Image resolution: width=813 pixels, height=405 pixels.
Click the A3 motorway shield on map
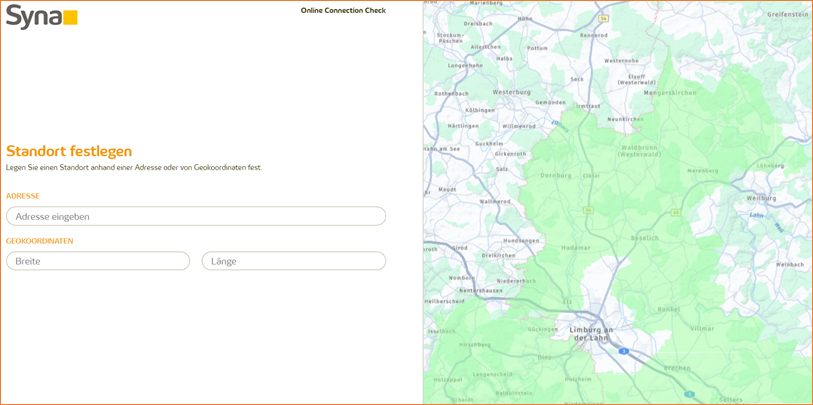coord(623,351)
